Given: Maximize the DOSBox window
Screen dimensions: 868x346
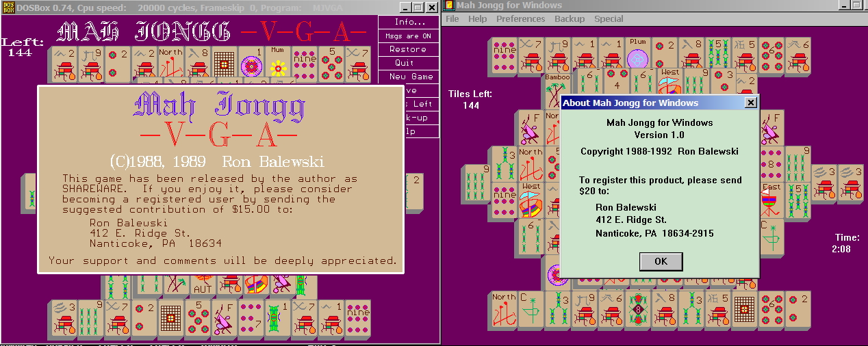Looking at the screenshot, I should (x=418, y=7).
